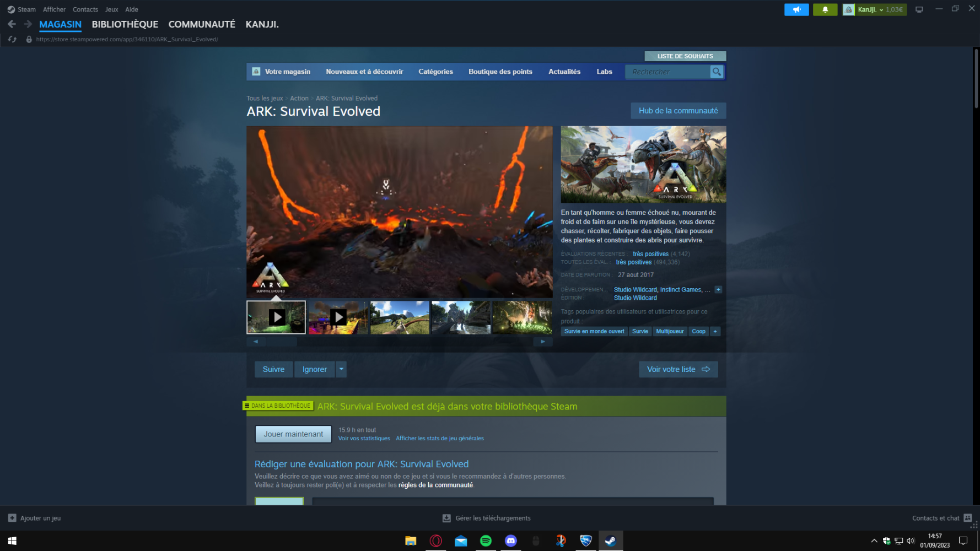This screenshot has width=980, height=551.
Task: Expand developers list with plus icon
Action: [x=718, y=289]
